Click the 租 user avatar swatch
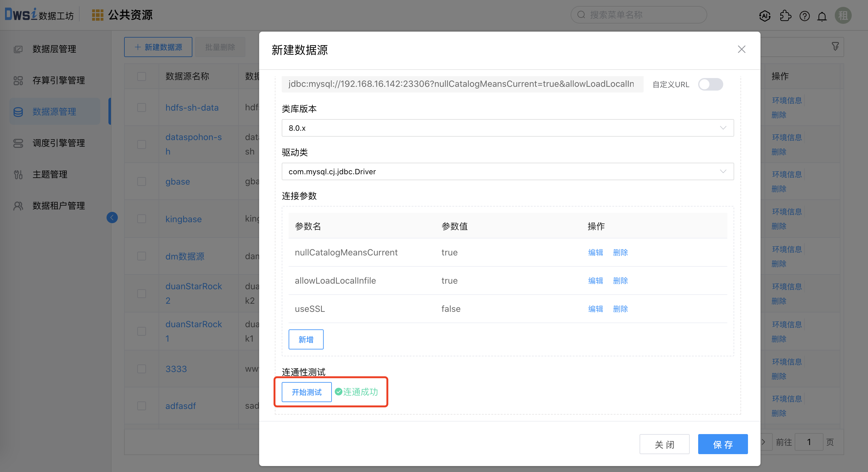 [x=843, y=15]
